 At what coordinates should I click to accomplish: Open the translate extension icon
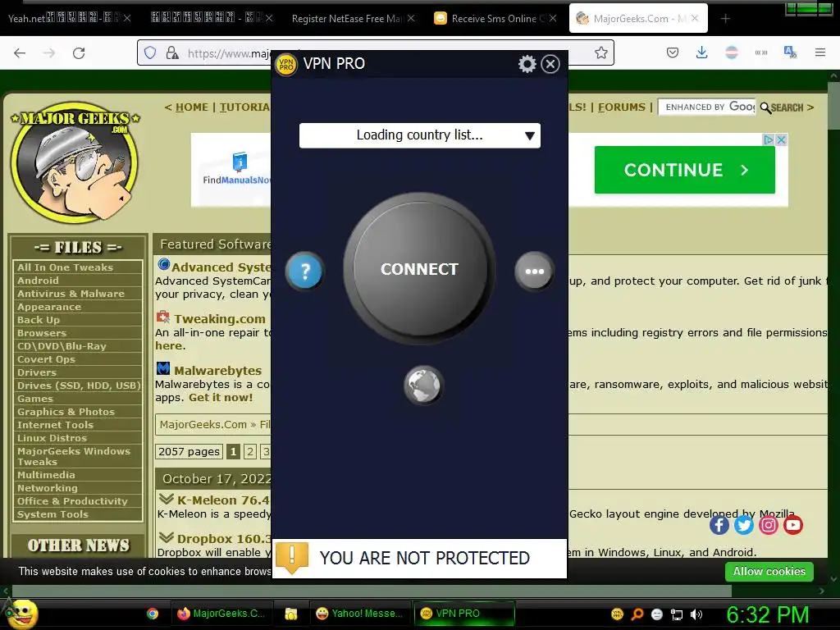pyautogui.click(x=790, y=52)
